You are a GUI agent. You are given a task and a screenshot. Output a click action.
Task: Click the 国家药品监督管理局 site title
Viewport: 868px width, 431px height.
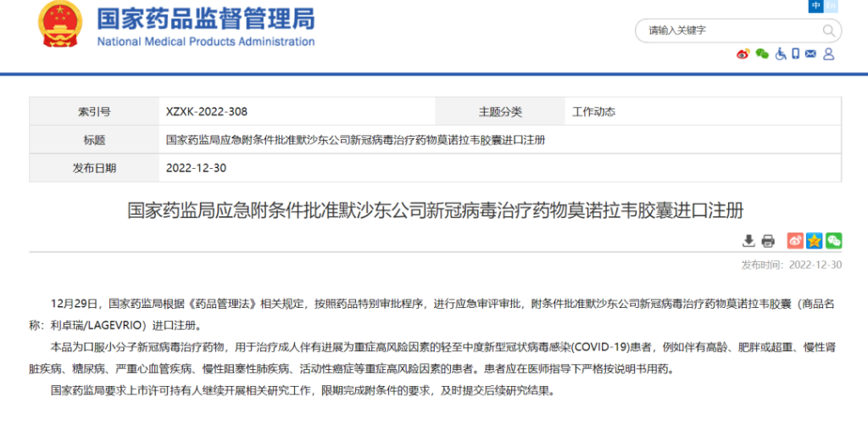(x=206, y=19)
